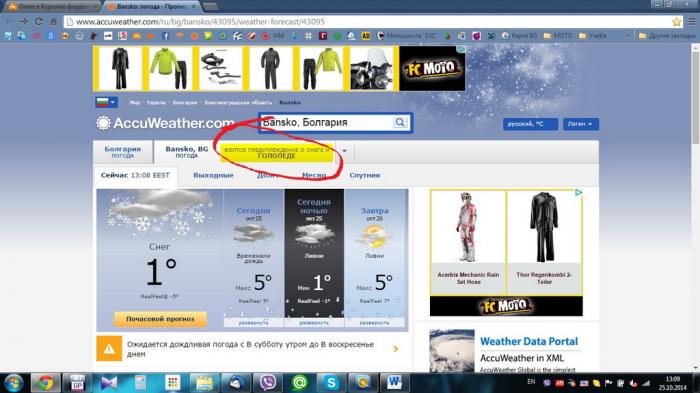The height and width of the screenshot is (393, 700).
Task: Switch to the Выходные forecast tab
Action: pos(213,175)
